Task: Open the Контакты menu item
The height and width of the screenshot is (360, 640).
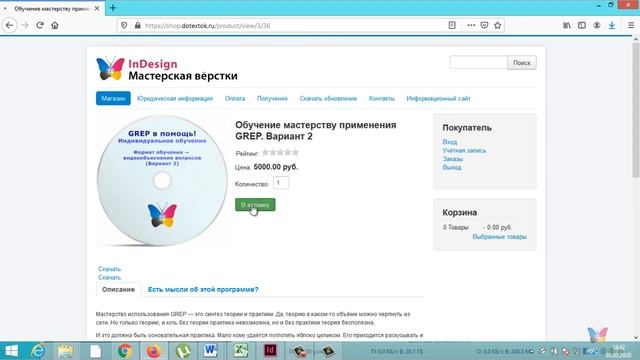Action: coord(382,98)
